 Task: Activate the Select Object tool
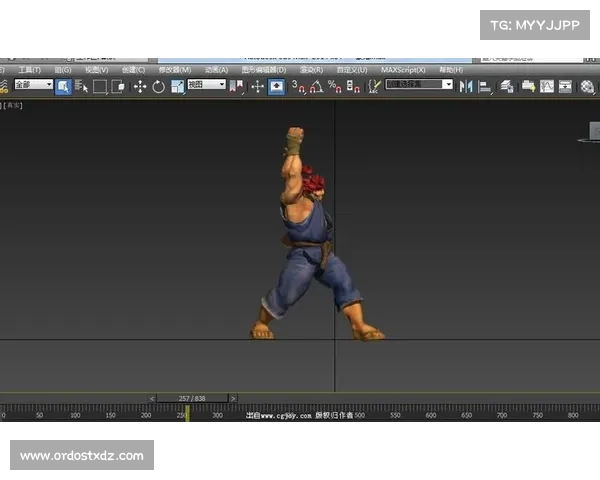tap(63, 86)
